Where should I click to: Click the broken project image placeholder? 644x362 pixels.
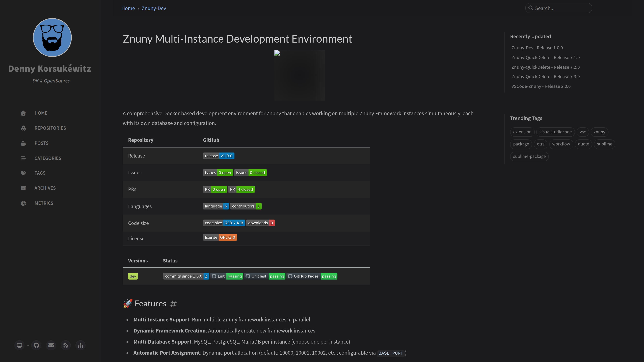(x=299, y=75)
